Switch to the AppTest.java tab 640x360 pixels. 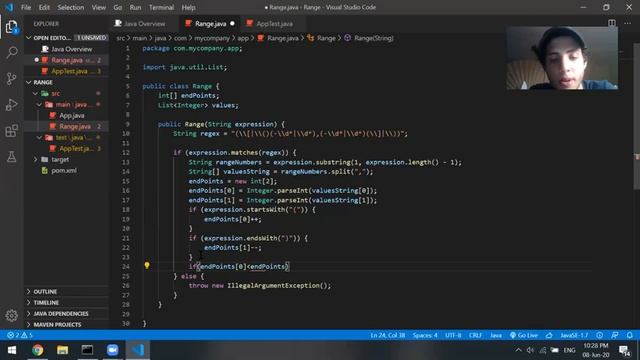click(x=274, y=23)
